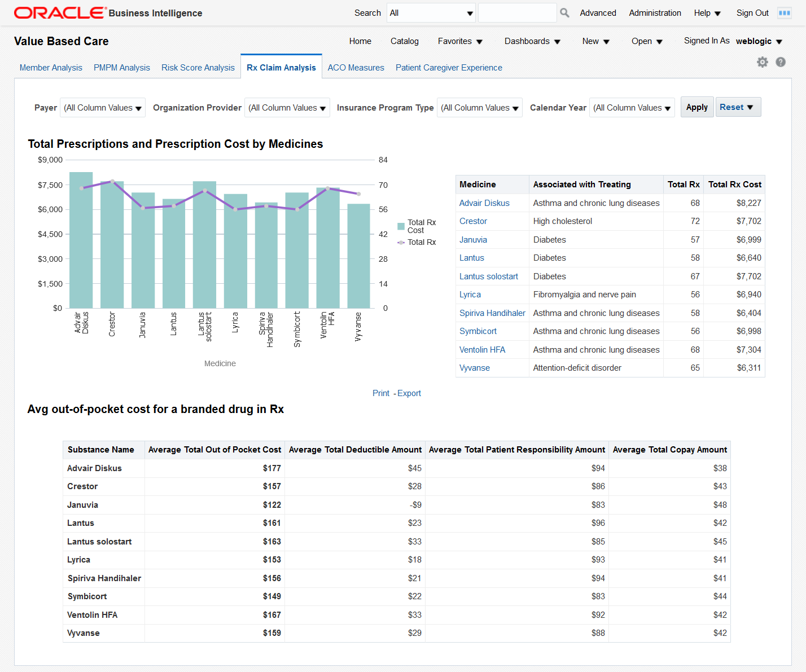The height and width of the screenshot is (672, 806).
Task: Open the Lantus medicine link
Action: [x=472, y=258]
